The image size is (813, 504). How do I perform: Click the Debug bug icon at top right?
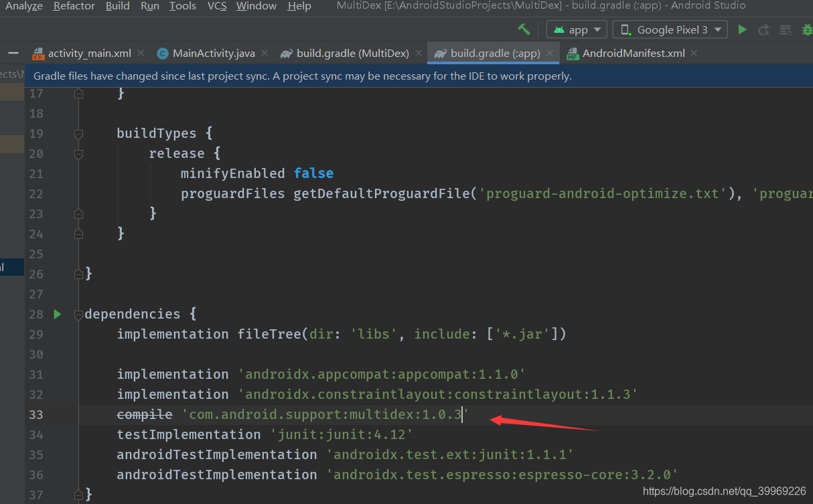[807, 29]
